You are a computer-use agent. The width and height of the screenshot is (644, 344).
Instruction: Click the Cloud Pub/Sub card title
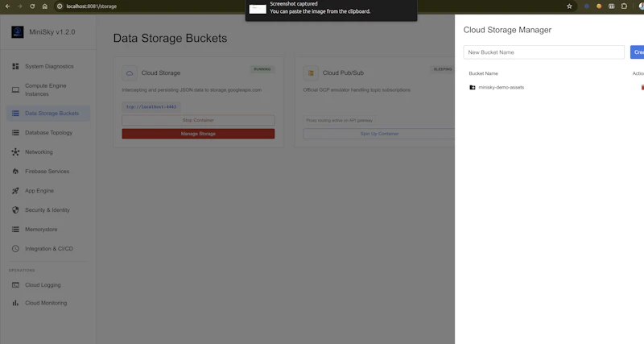coord(343,73)
